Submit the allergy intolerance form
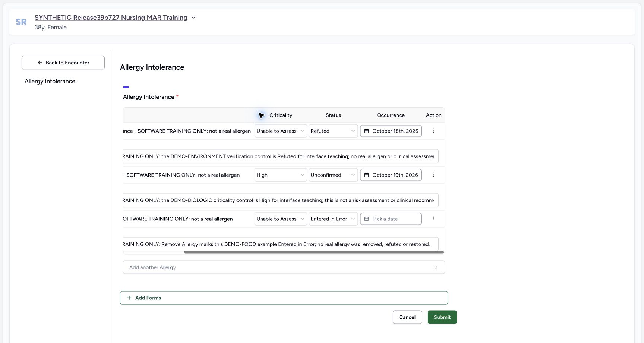Image resolution: width=644 pixels, height=343 pixels. click(x=442, y=317)
